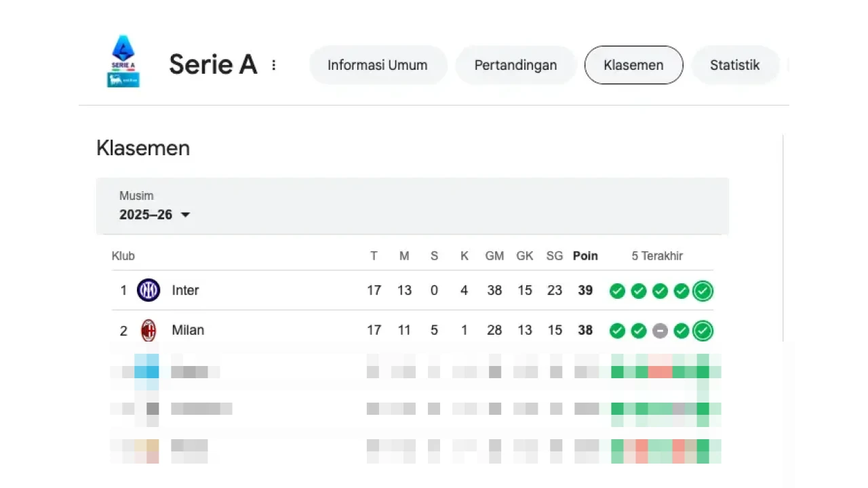Click Milan's draw result icon
Image resolution: width=868 pixels, height=488 pixels.
click(660, 331)
